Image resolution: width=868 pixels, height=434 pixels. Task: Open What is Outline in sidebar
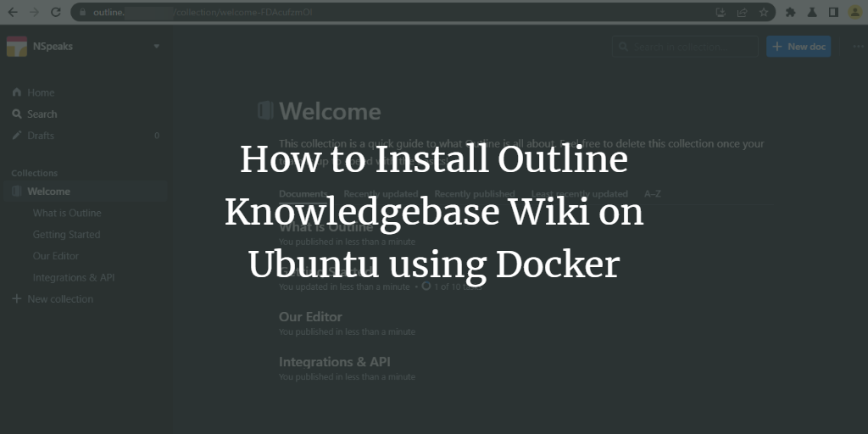[67, 213]
